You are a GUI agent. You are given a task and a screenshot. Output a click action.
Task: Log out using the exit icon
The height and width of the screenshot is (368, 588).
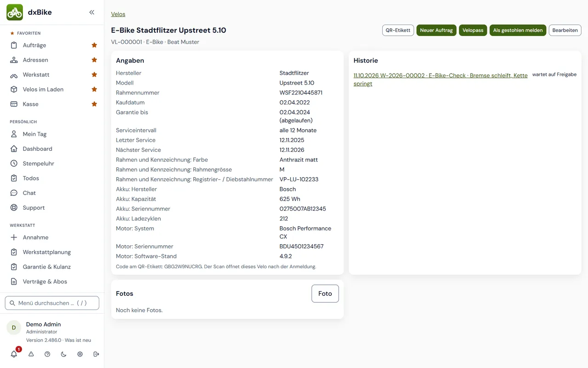[96, 354]
